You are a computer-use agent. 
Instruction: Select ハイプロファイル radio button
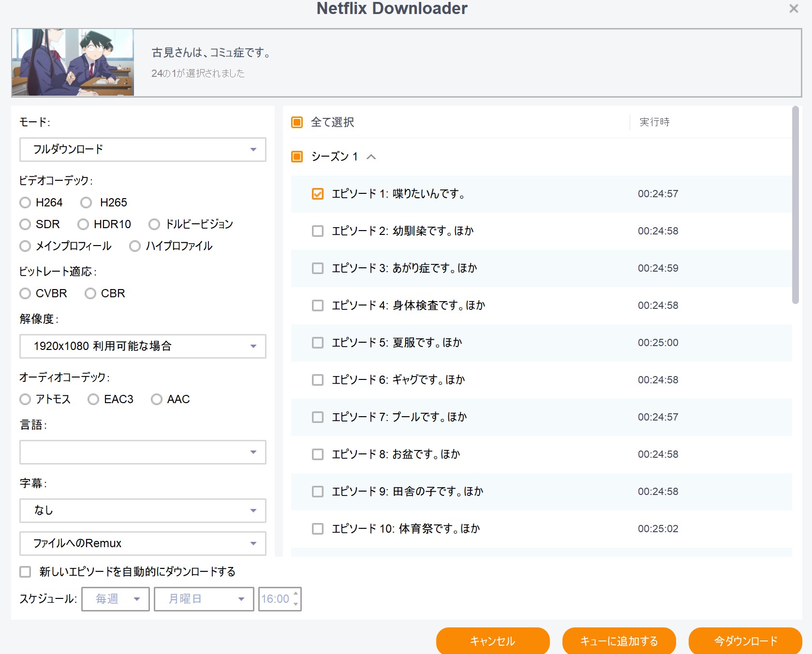[135, 246]
